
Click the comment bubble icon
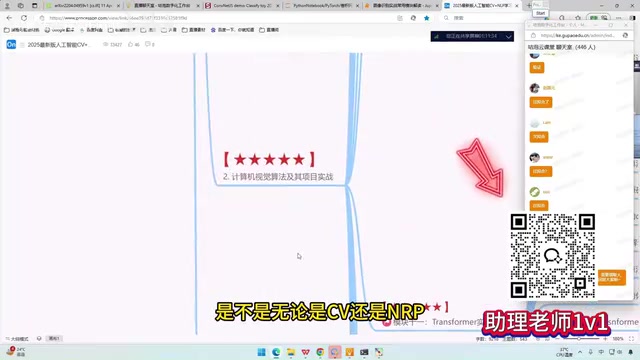point(147,44)
